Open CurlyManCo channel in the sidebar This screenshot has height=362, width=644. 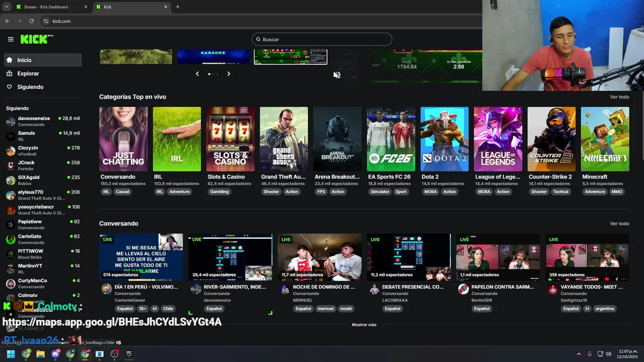43,284
